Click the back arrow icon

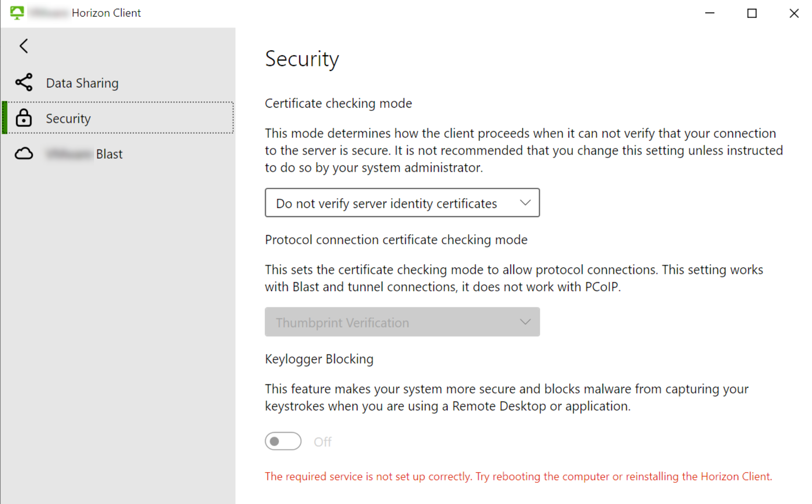tap(24, 46)
